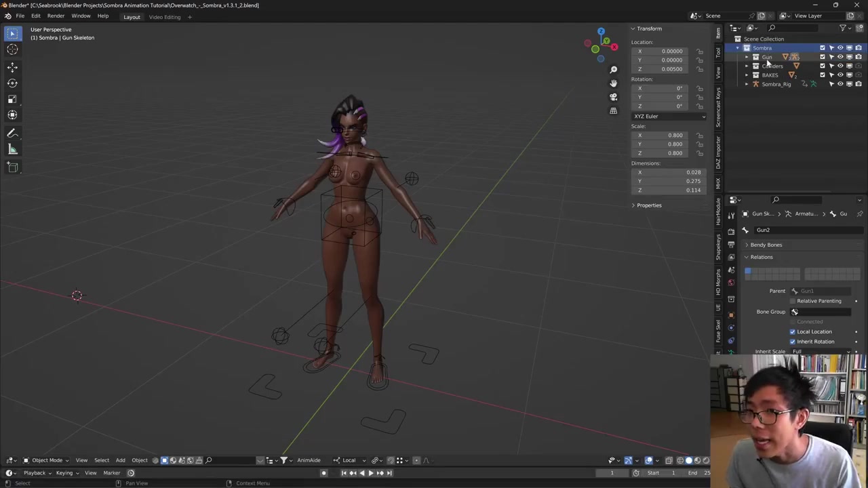Expand the Bendy Bones panel
Image resolution: width=868 pixels, height=488 pixels.
click(766, 245)
